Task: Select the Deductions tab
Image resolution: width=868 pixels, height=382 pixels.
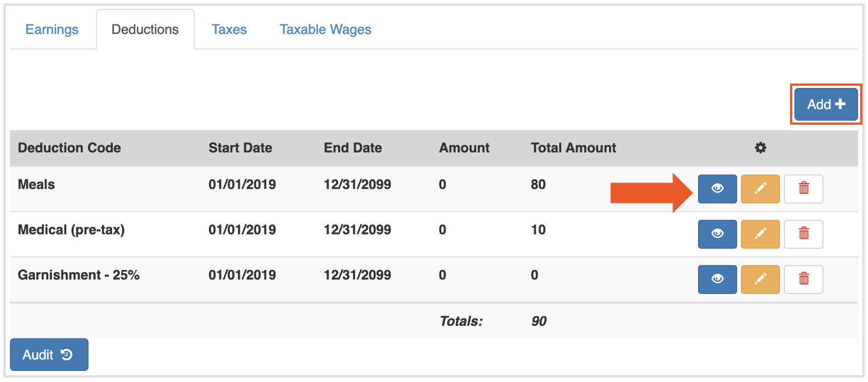Action: click(x=144, y=29)
